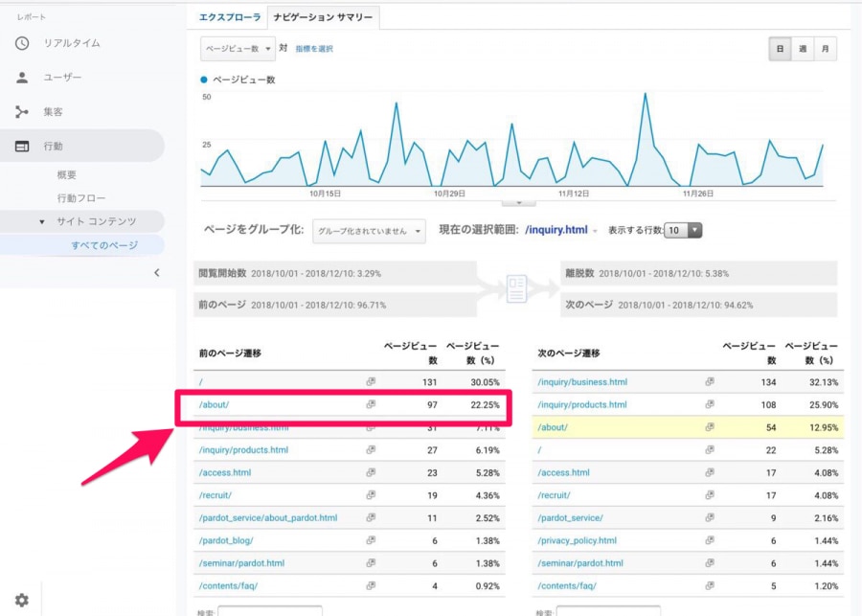Switch graph to monthly view

(825, 49)
